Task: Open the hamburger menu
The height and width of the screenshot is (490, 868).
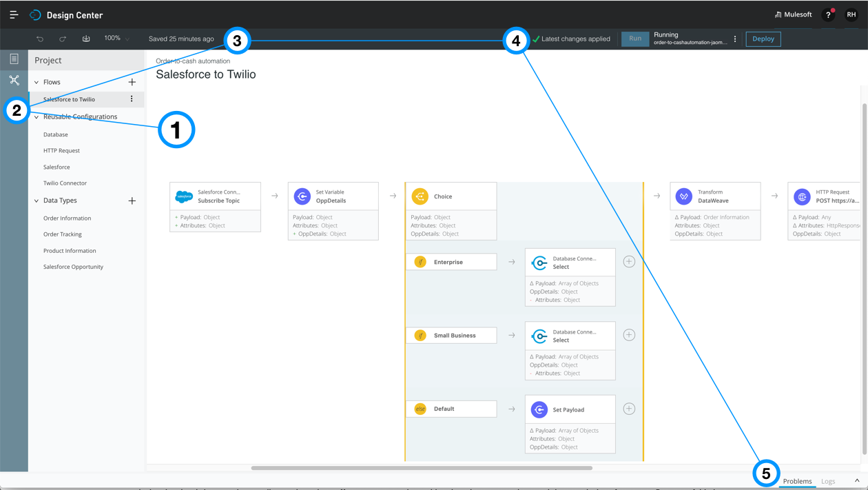Action: [14, 14]
